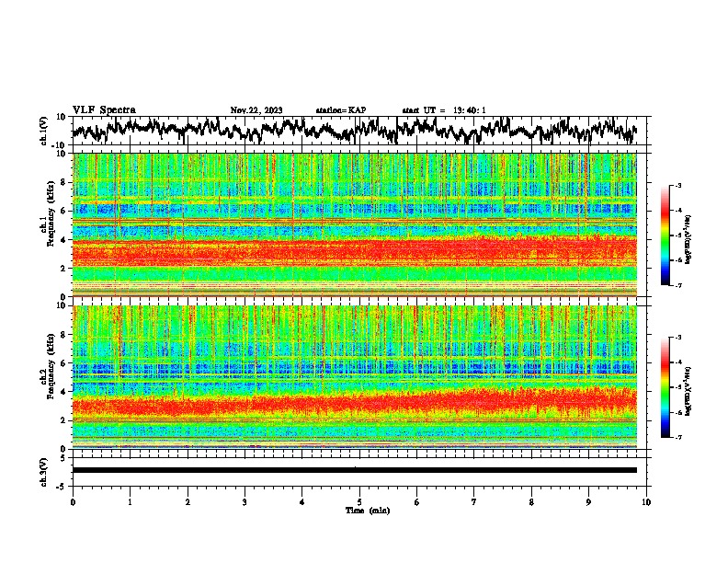728x563 pixels.
Task: Click the "ch.1(V)" y-axis label
Action: (x=44, y=131)
